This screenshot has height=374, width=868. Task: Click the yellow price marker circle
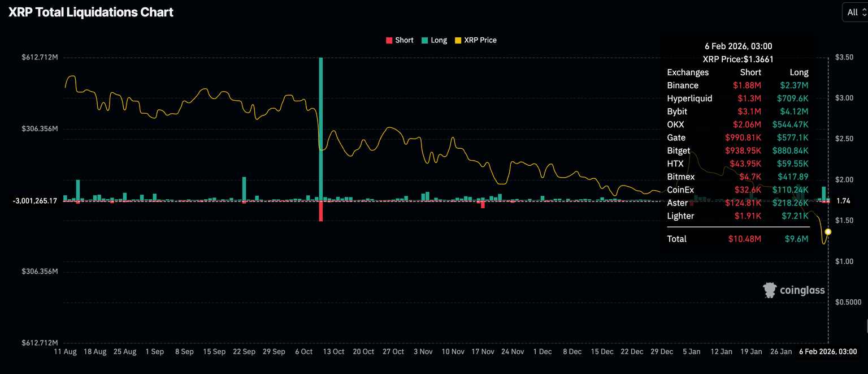pyautogui.click(x=828, y=231)
